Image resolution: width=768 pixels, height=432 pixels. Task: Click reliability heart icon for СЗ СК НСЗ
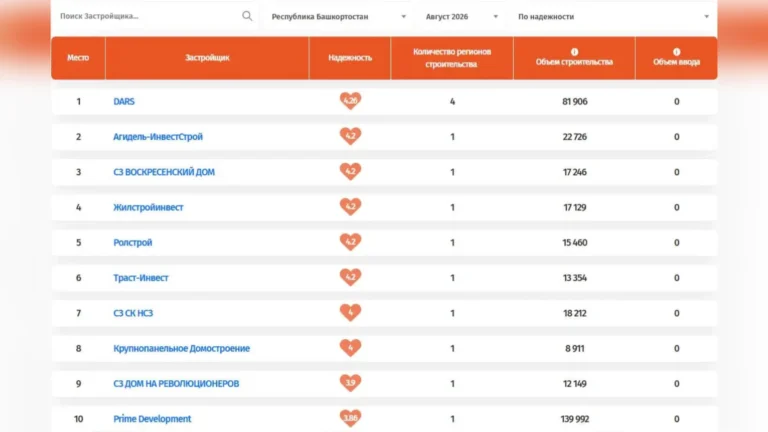pyautogui.click(x=350, y=312)
